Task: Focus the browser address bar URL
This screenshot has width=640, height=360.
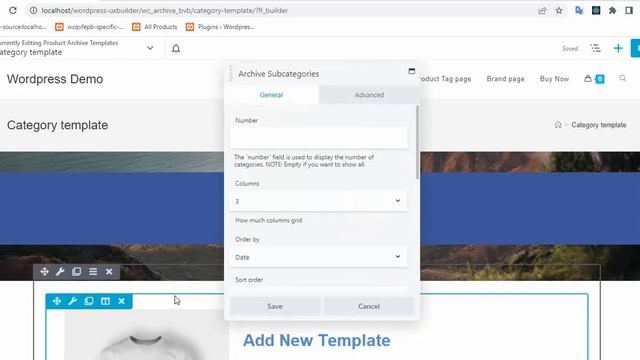Action: click(x=165, y=11)
